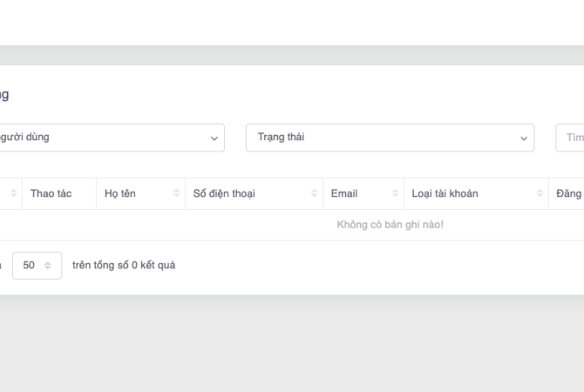
Task: Click the Email column header label
Action: (344, 193)
